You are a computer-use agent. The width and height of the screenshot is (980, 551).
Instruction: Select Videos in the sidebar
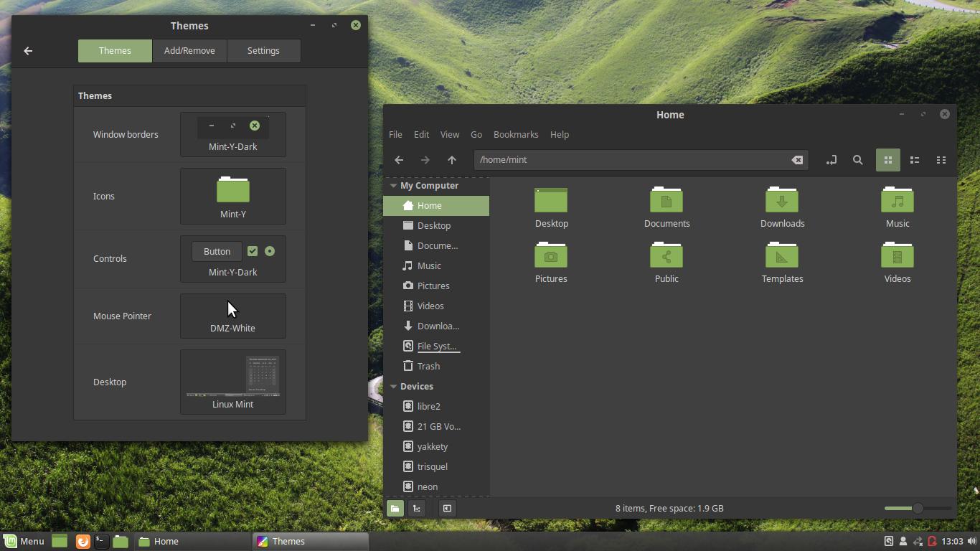click(x=436, y=306)
